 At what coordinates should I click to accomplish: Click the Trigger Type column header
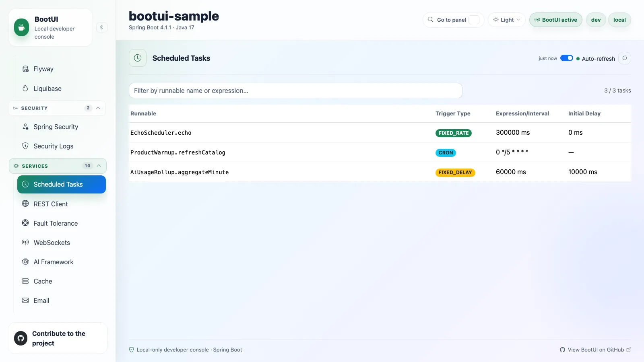point(453,113)
